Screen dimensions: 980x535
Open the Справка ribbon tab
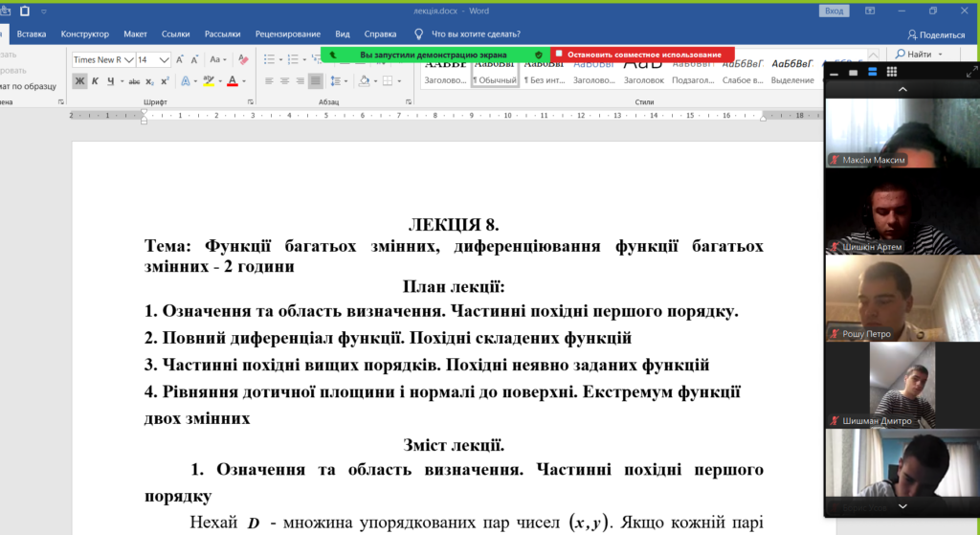(380, 34)
